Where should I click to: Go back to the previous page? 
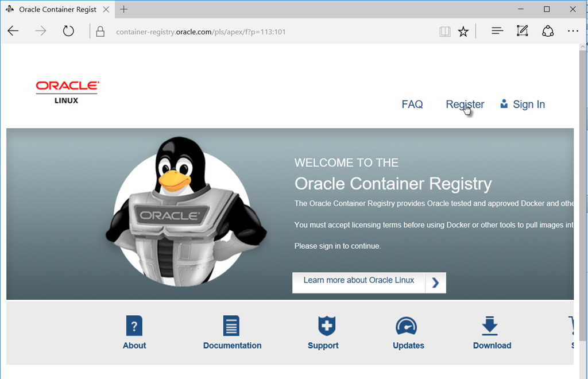[13, 31]
